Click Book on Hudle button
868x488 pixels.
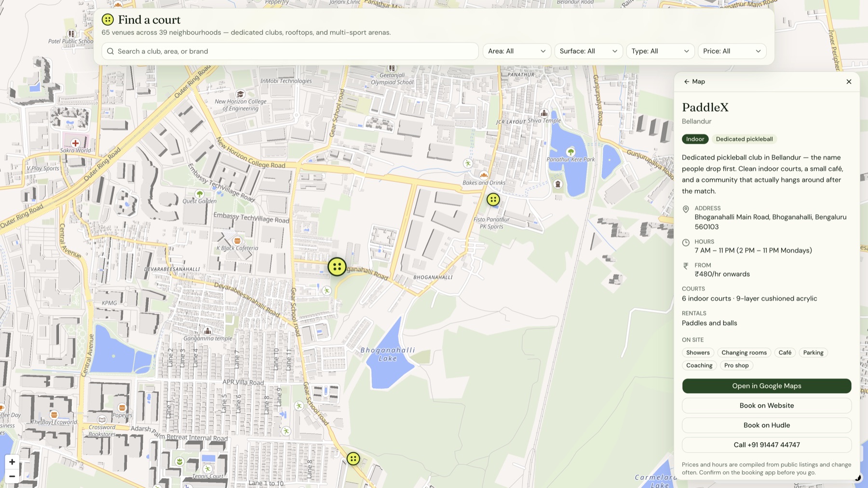pos(767,425)
